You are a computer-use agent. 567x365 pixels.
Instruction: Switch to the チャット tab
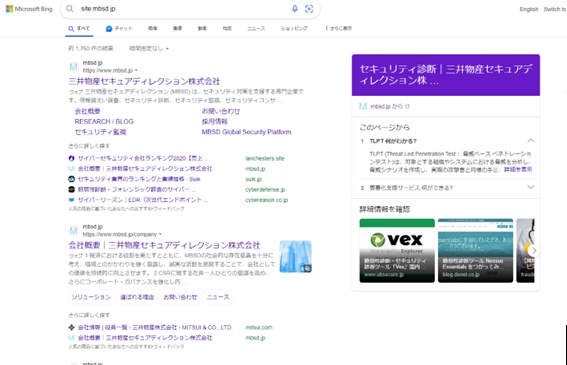pyautogui.click(x=119, y=28)
